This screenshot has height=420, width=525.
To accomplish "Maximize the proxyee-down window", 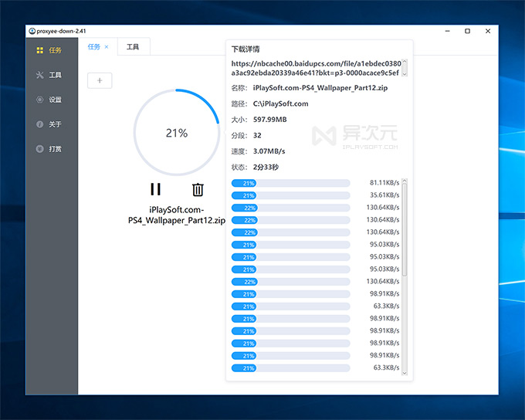I will pos(467,31).
